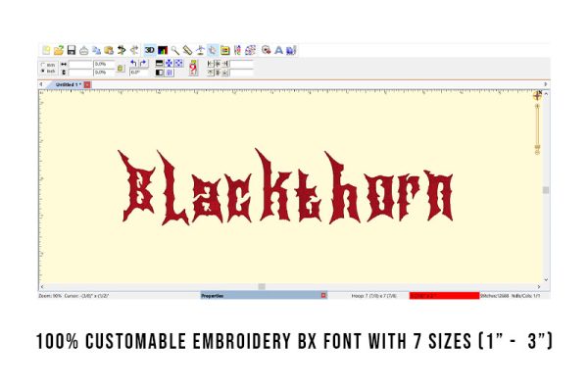Print the current design
Viewport: 588px width, 392px height.
[83, 50]
